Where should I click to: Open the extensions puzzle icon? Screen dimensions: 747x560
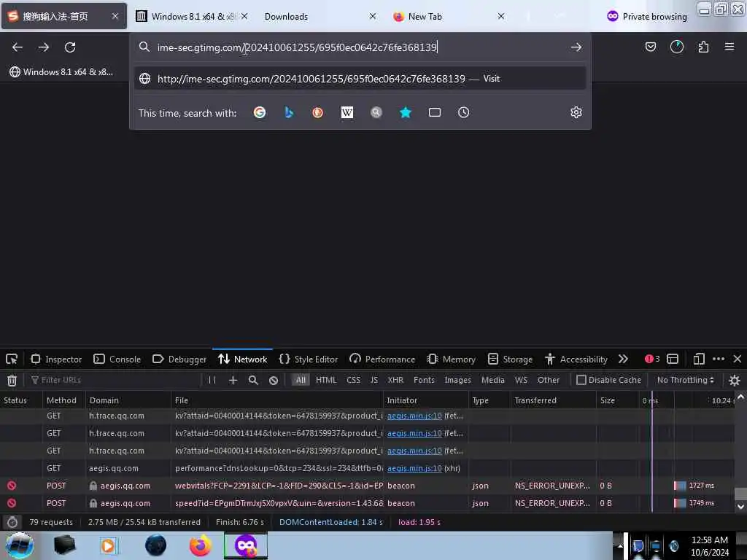(703, 47)
